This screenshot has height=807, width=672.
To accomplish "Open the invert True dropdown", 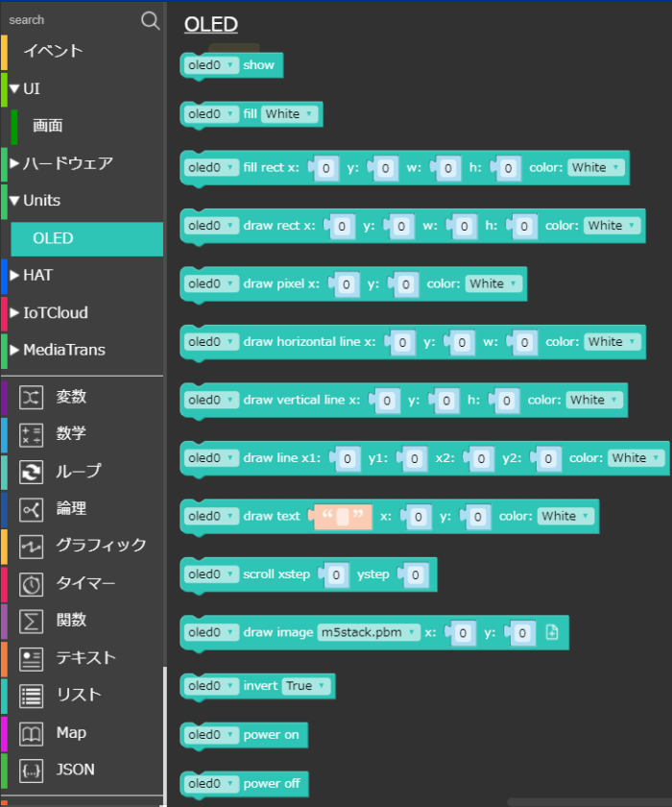I will point(306,686).
